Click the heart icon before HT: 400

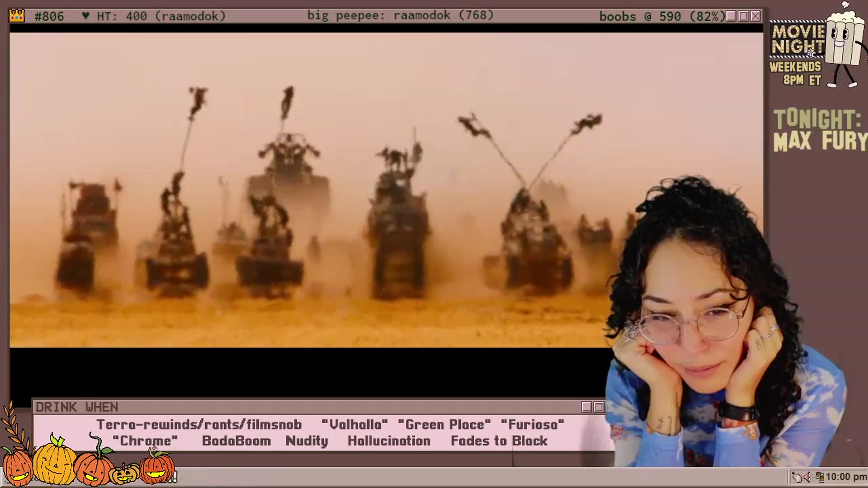tap(85, 16)
